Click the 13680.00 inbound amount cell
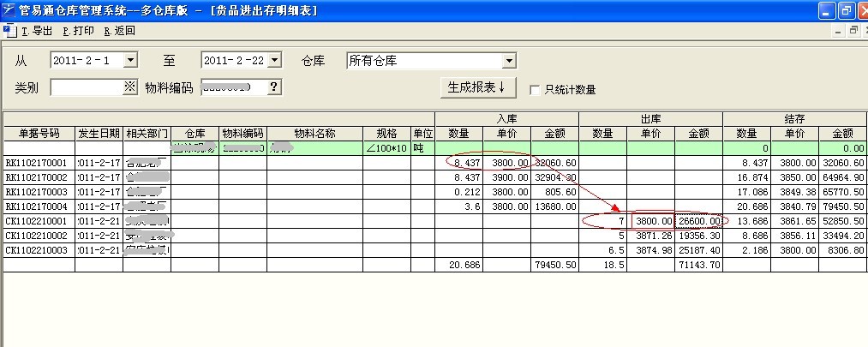The height and width of the screenshot is (347, 868). click(554, 206)
